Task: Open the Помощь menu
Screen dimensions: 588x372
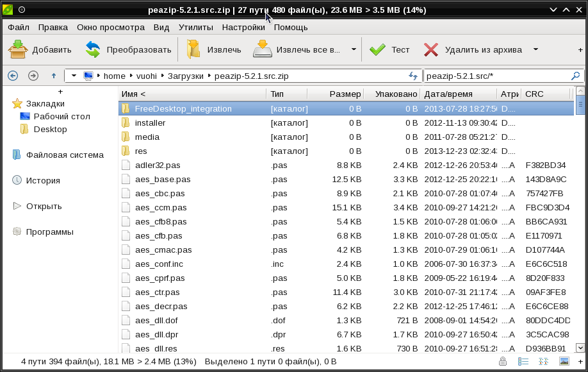Action: [x=291, y=28]
